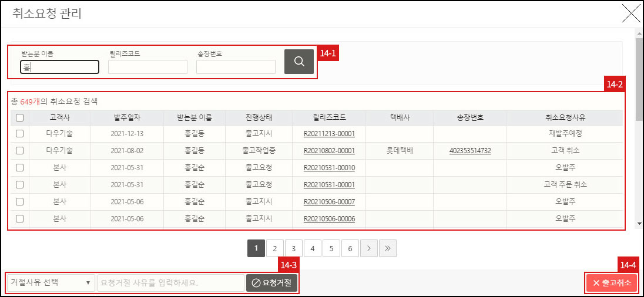Select current page 1 button

click(x=256, y=249)
